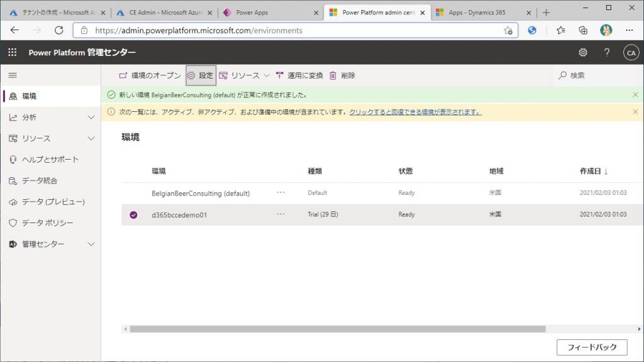Dismiss the green success notification

[x=635, y=95]
